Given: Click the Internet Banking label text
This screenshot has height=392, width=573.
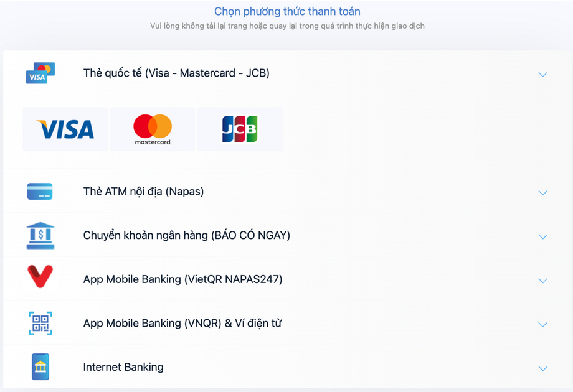Looking at the screenshot, I should (123, 367).
